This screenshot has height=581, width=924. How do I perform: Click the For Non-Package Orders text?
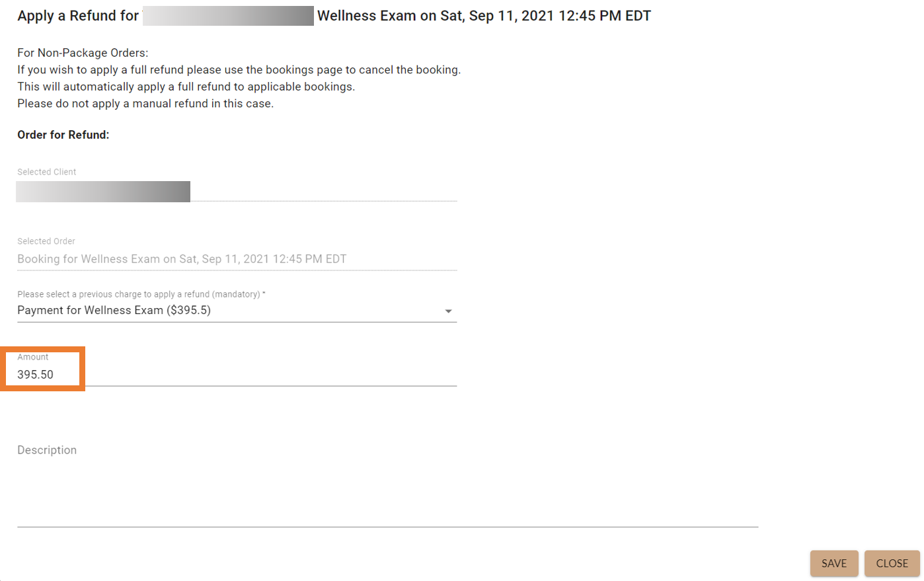(x=83, y=53)
